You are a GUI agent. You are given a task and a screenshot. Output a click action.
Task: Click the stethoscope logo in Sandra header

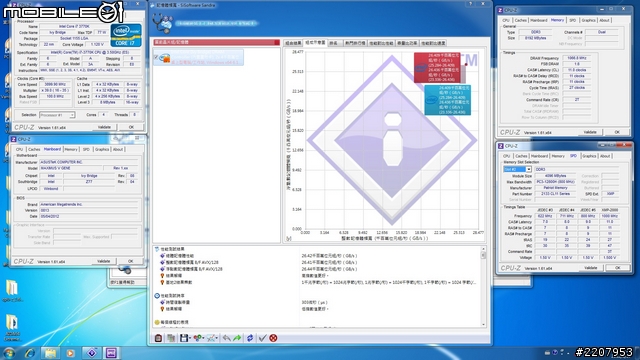(x=162, y=23)
